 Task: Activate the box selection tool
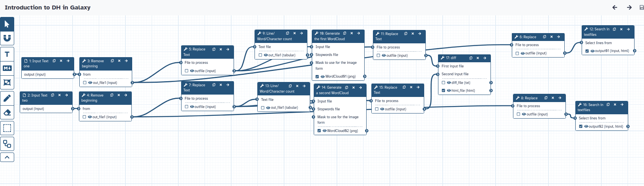(7, 128)
